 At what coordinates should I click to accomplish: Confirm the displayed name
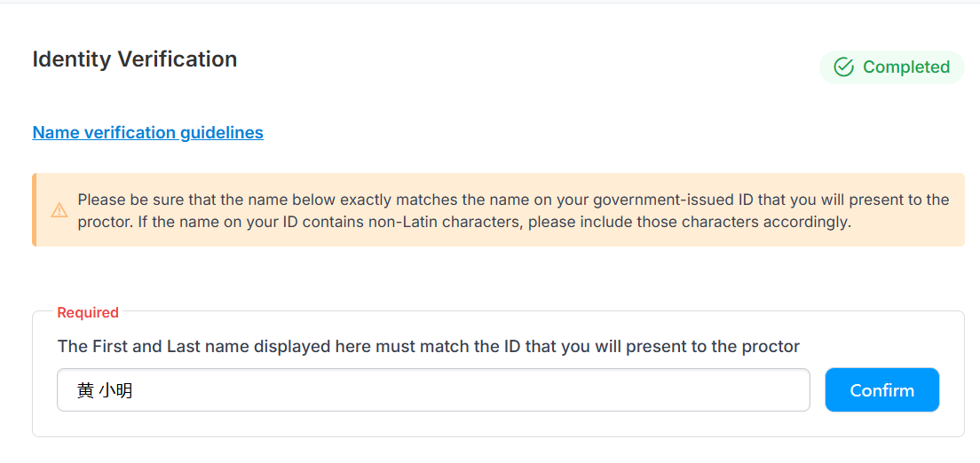[881, 390]
